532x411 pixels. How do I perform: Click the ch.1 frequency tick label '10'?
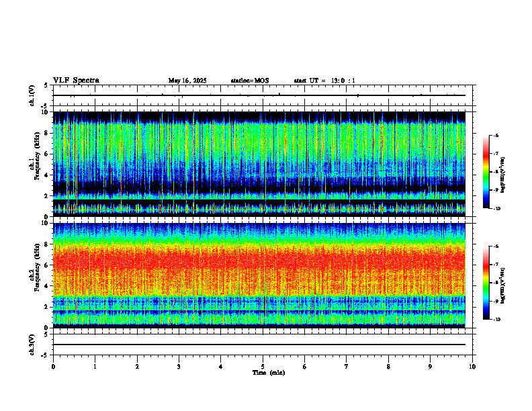(46, 112)
